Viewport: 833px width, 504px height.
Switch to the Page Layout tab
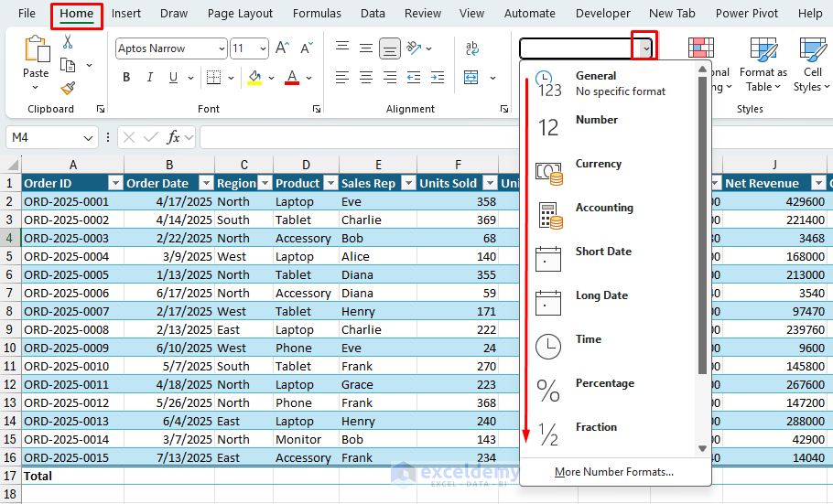click(240, 14)
